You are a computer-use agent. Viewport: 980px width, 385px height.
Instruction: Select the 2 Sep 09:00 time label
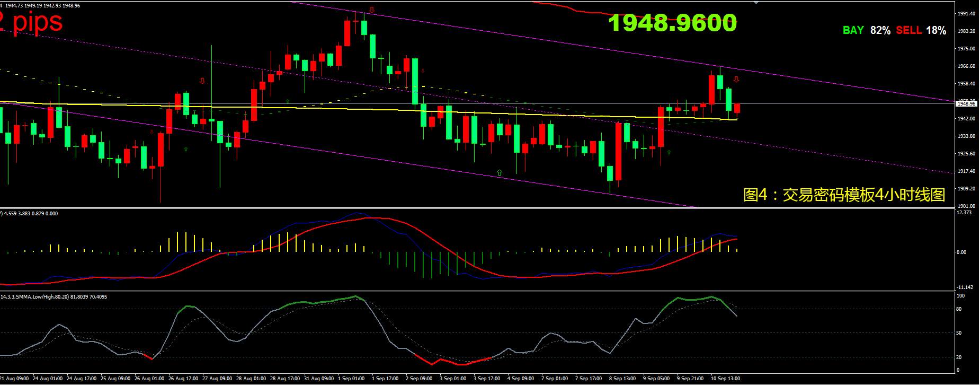click(x=420, y=379)
